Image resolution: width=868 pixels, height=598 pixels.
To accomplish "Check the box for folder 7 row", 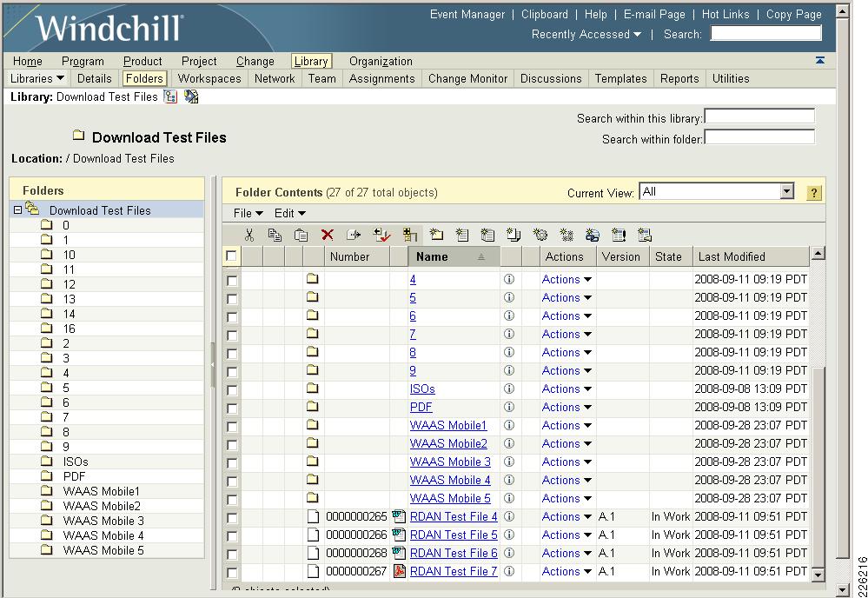I will point(232,335).
